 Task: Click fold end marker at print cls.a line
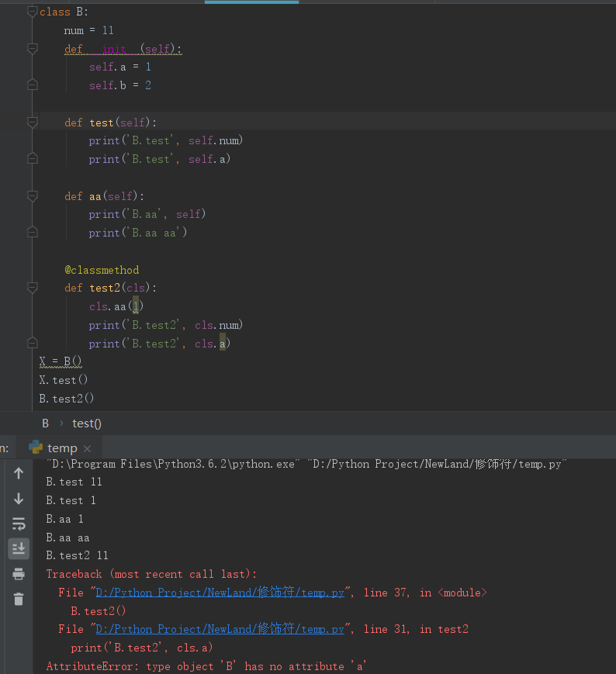coord(33,343)
